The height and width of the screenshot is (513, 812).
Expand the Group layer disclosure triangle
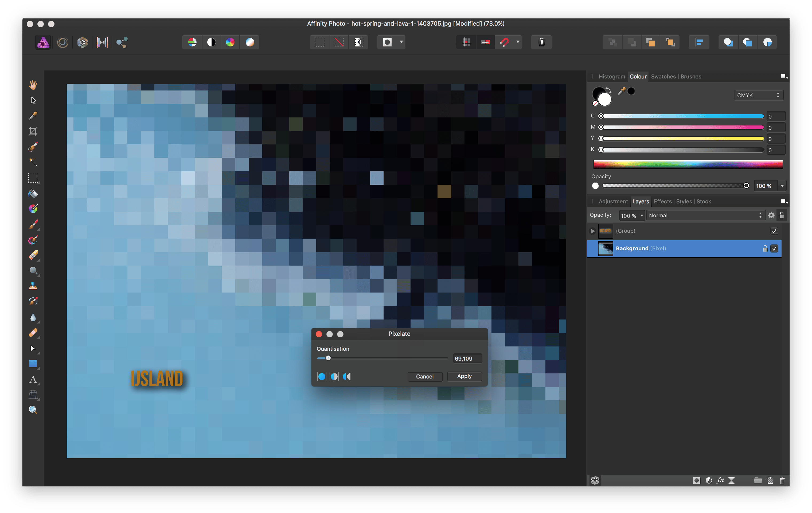592,231
